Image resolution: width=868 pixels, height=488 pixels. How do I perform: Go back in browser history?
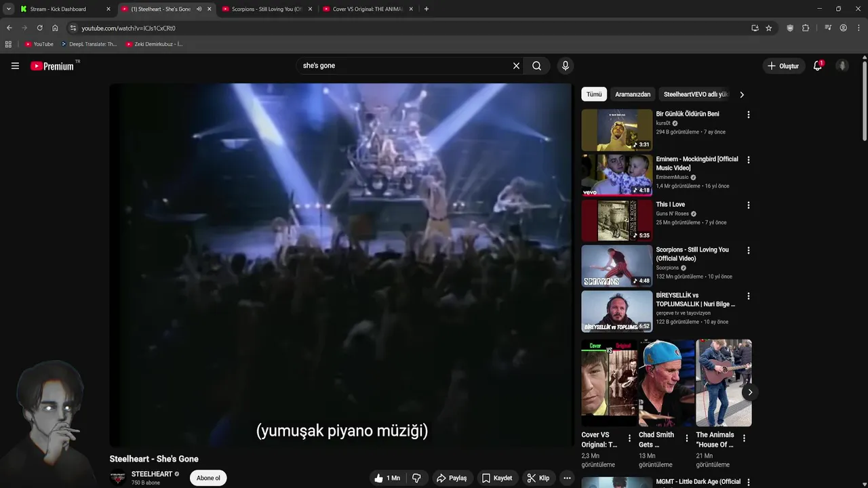pos(9,28)
